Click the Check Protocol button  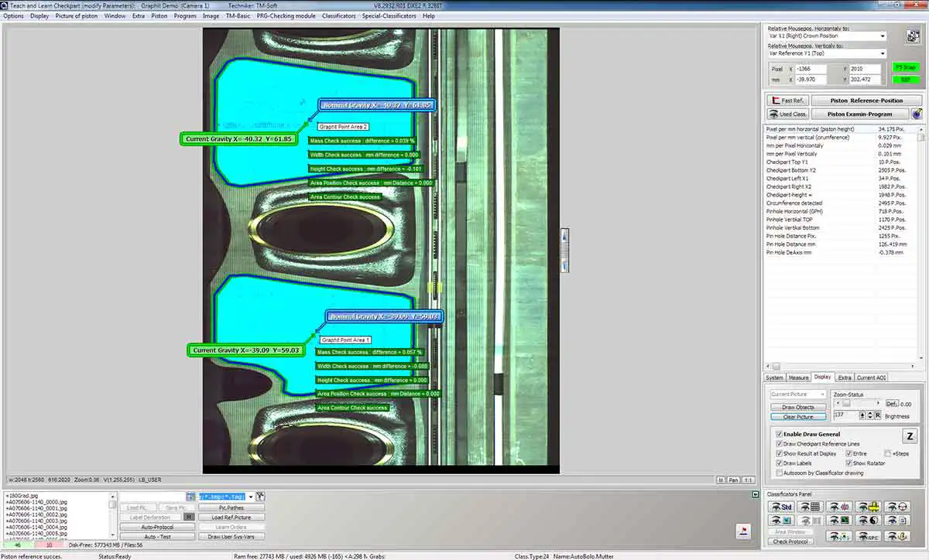tap(790, 541)
